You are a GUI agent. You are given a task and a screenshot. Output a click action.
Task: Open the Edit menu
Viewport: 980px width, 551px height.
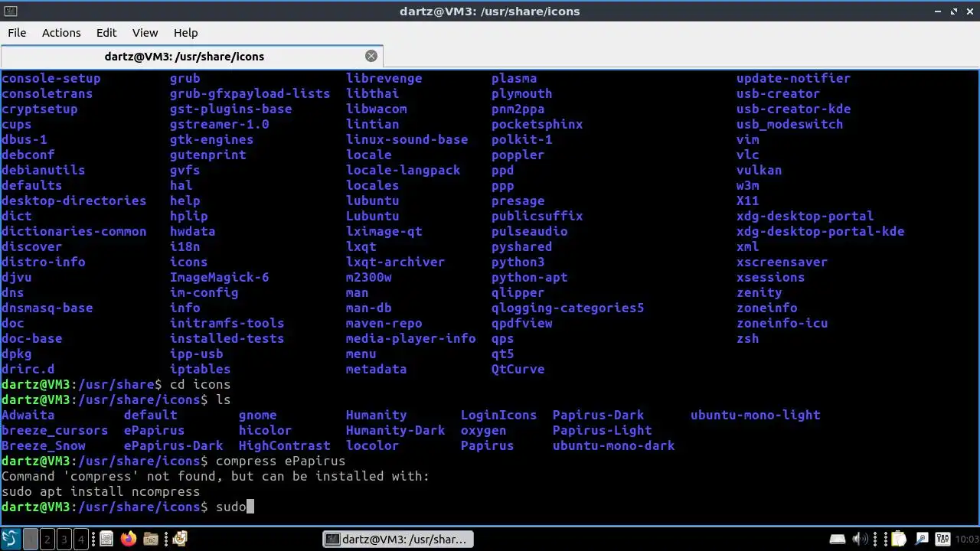pos(106,32)
